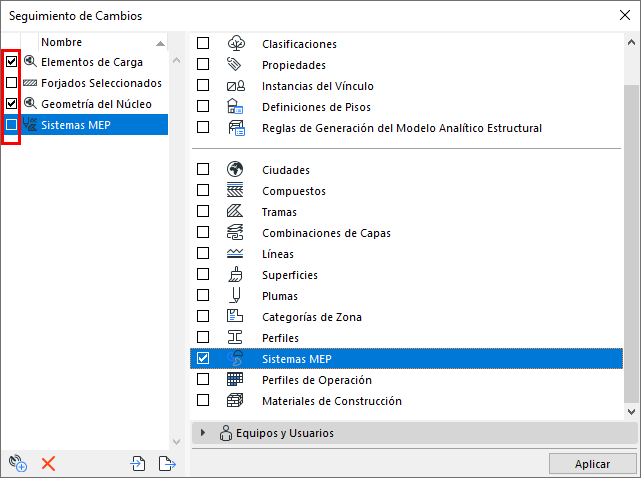This screenshot has height=478, width=641.
Task: Select Geometría del Núcleo in the list
Action: tap(96, 103)
